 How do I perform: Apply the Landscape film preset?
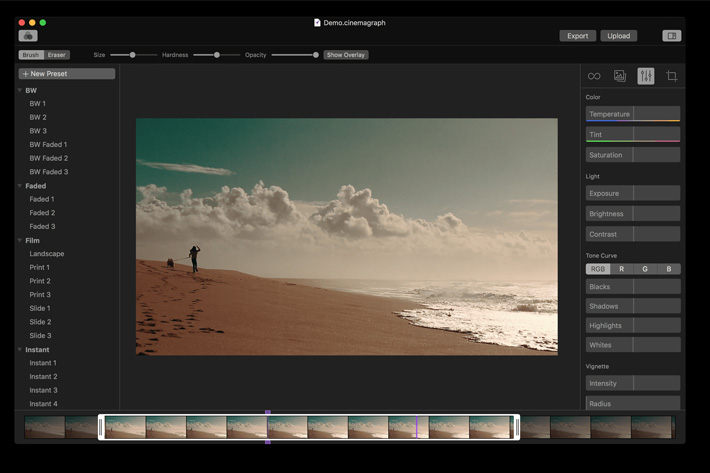47,254
